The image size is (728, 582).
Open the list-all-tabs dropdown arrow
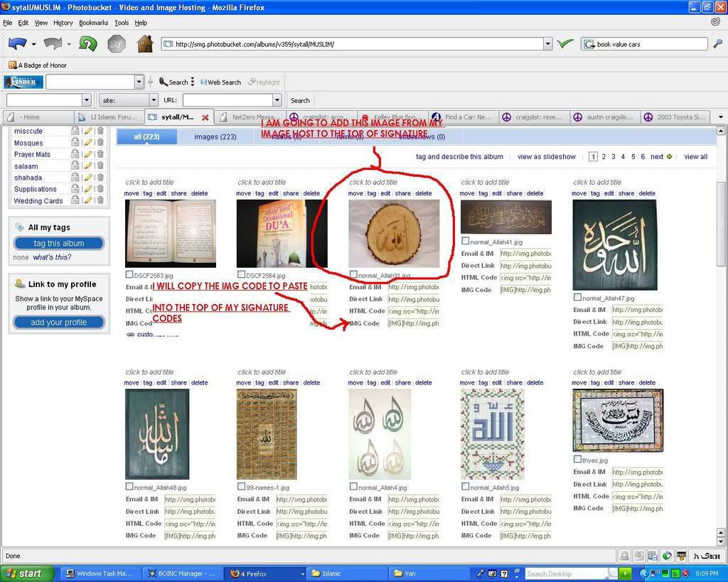click(721, 117)
